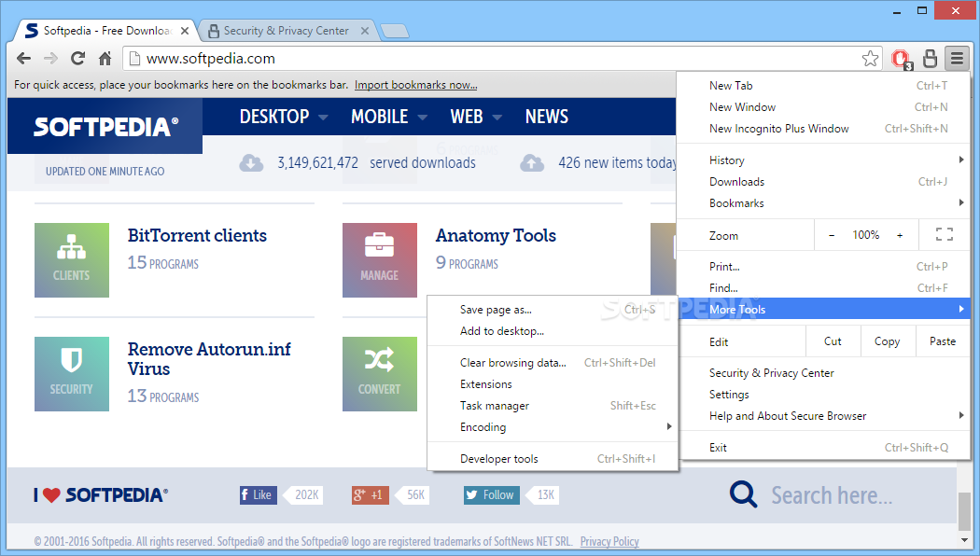The width and height of the screenshot is (980, 556).
Task: Click the Facebook Like button
Action: click(259, 494)
